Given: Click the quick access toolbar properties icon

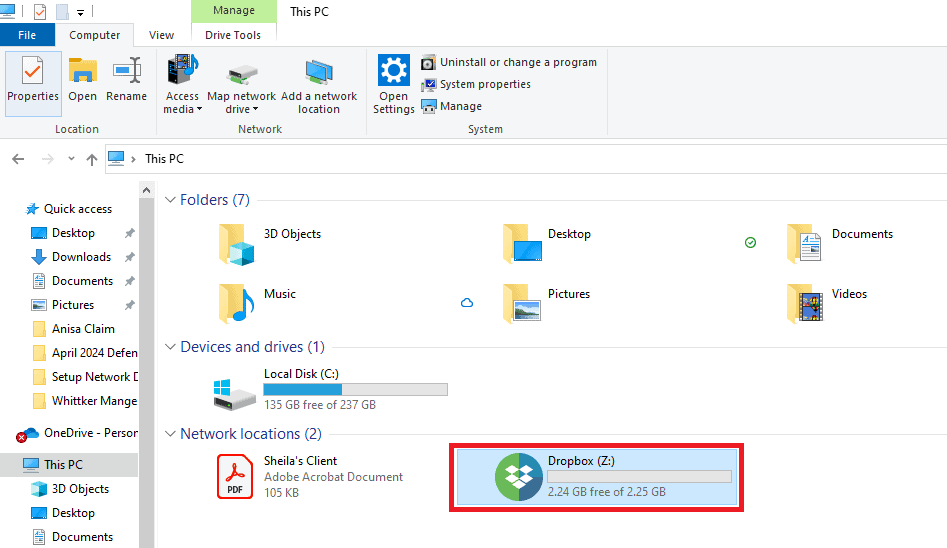Looking at the screenshot, I should (40, 11).
